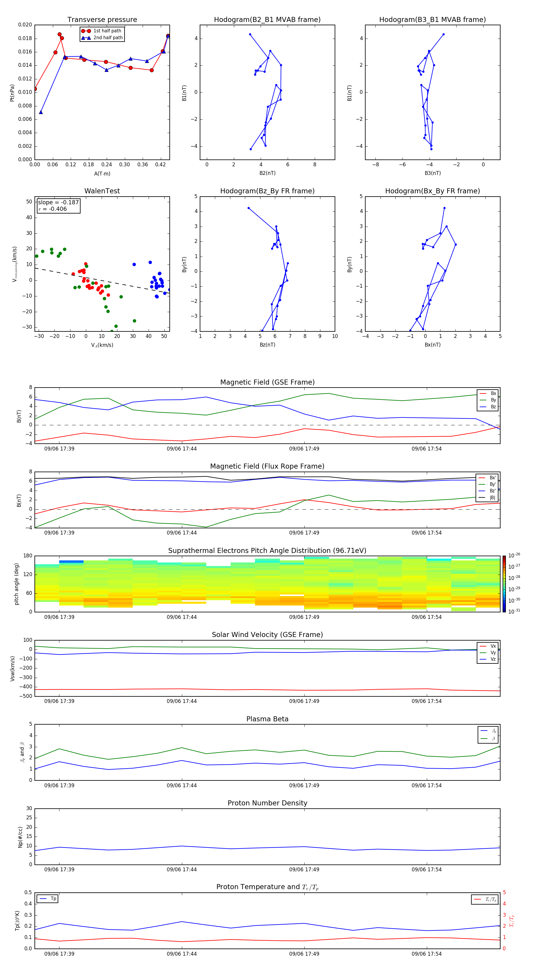Click the 'Magnetic Field (Flux Rope Frame)' title
The height and width of the screenshot is (980, 535).
click(267, 467)
